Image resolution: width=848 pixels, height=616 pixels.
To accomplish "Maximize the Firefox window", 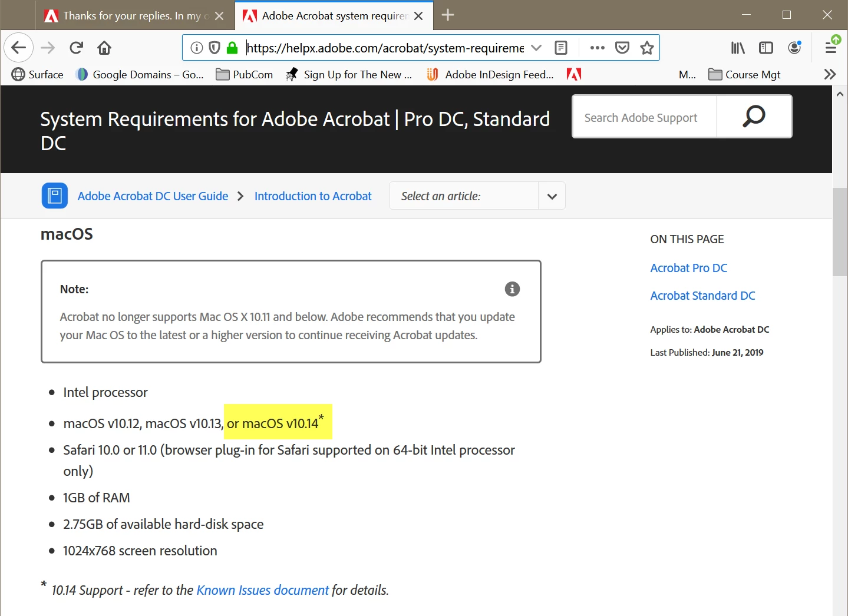I will (x=786, y=15).
